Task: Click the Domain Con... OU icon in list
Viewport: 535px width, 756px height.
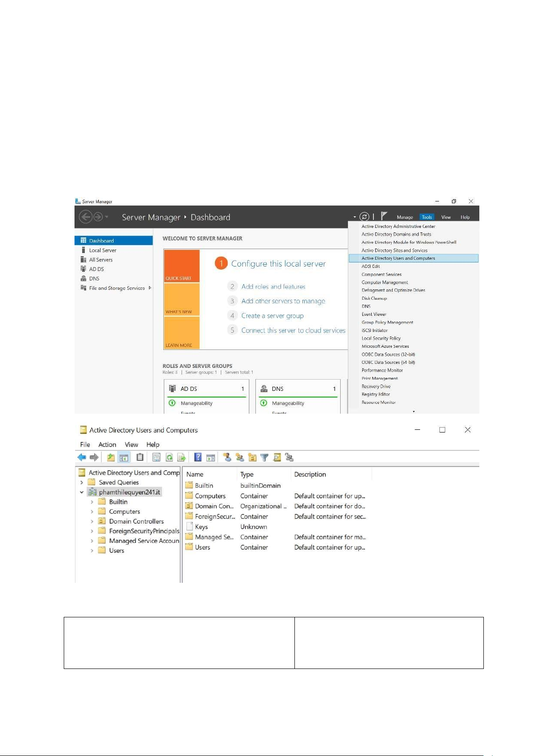Action: 189,506
